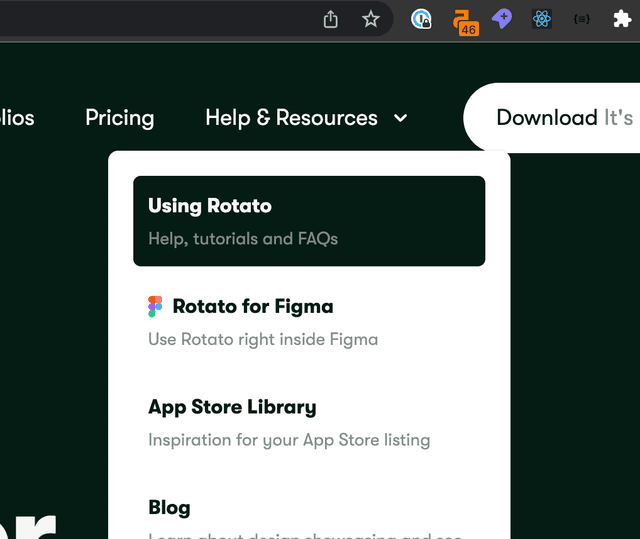Click 'Inspiration for your App Store listing'
The image size is (640, 539).
click(x=289, y=440)
